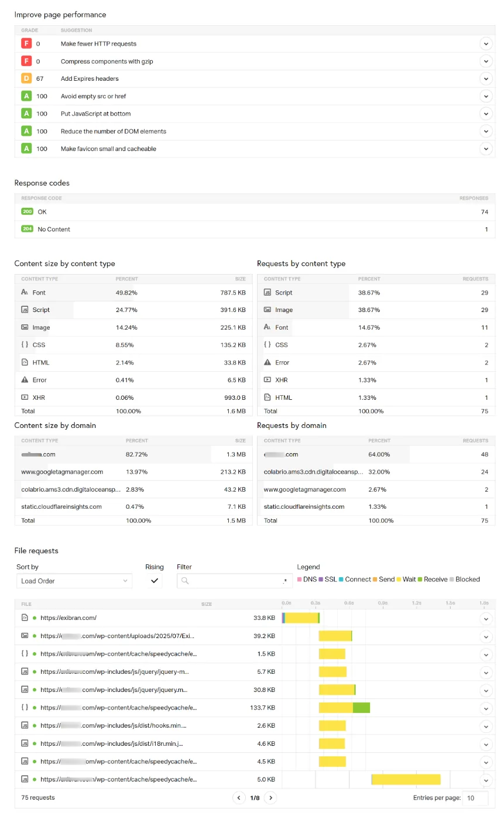
Task: Click the 133.7 KB speedycache CSS file row
Action: pos(118,708)
